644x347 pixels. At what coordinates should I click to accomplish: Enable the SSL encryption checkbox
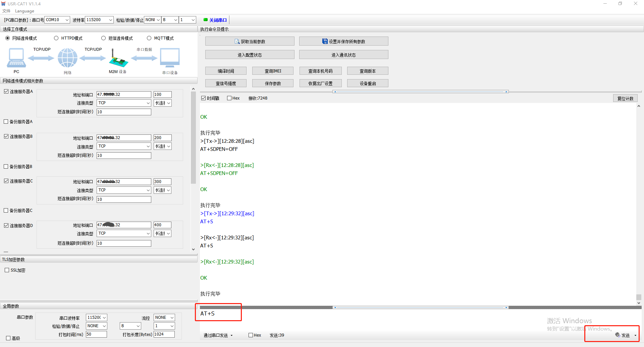tap(7, 270)
